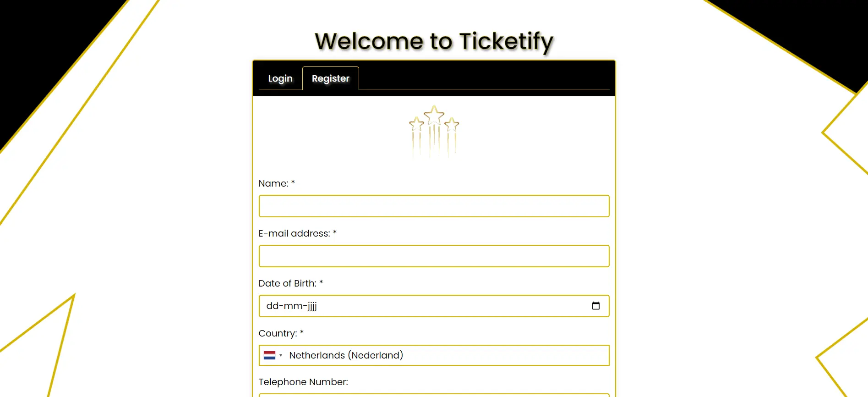Click the golden stars logo
This screenshot has height=397, width=868.
pyautogui.click(x=434, y=131)
